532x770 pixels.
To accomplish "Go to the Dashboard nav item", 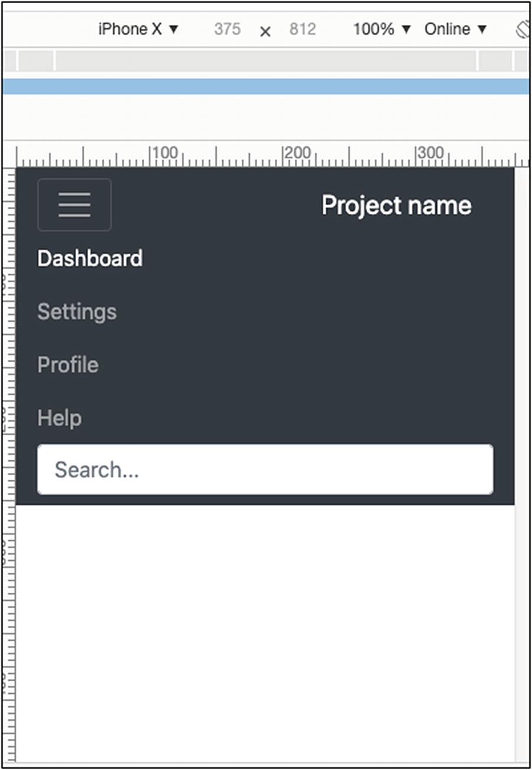I will point(90,259).
